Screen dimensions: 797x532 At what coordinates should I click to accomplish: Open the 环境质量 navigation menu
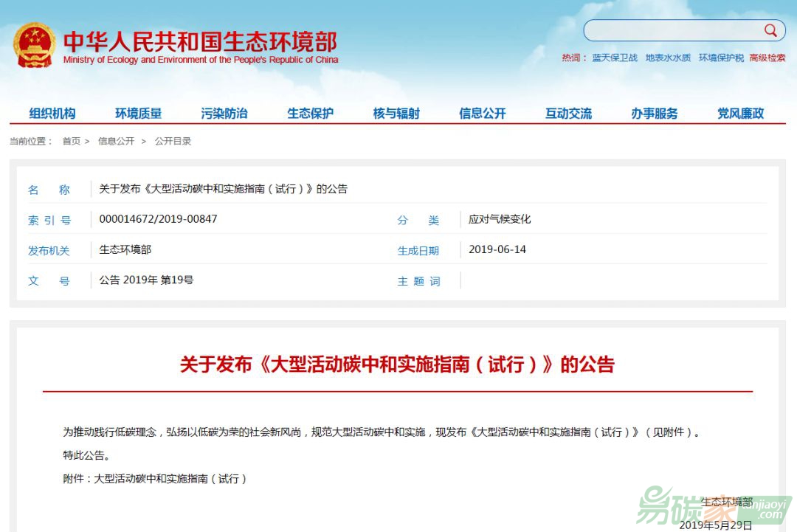coord(138,113)
